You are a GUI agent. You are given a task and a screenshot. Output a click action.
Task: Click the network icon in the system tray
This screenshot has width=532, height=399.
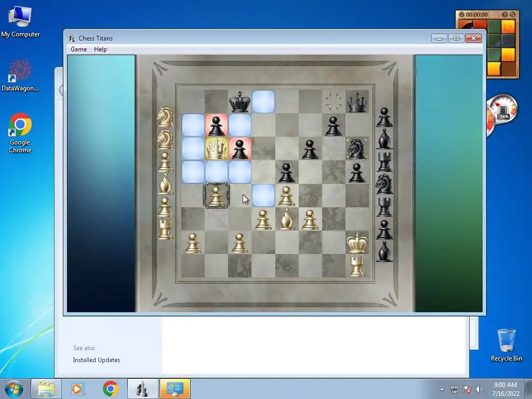[x=454, y=389]
